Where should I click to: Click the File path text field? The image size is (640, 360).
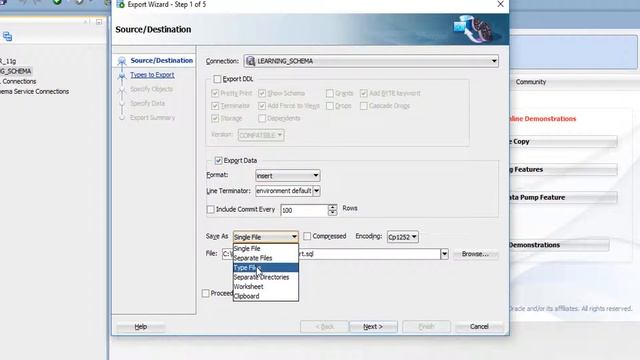(331, 254)
